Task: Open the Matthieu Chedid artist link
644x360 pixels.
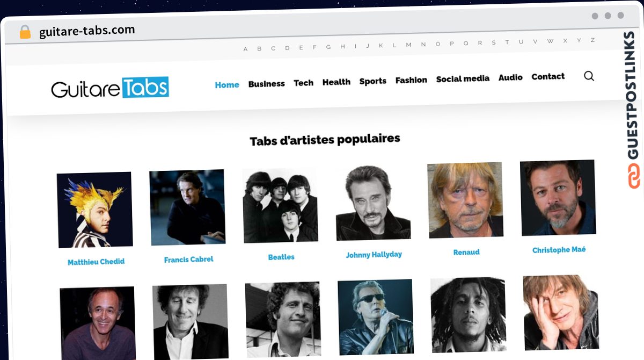Action: pyautogui.click(x=96, y=262)
